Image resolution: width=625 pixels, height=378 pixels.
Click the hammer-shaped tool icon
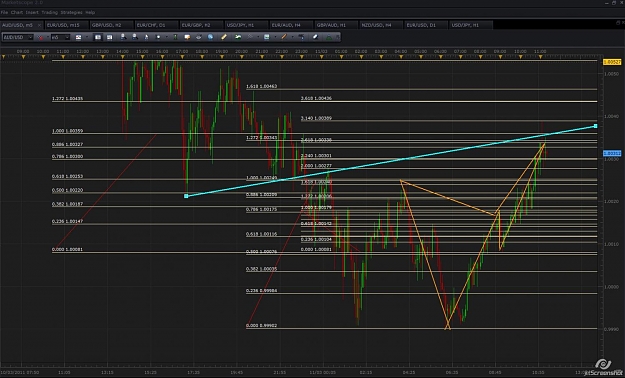tap(302, 37)
